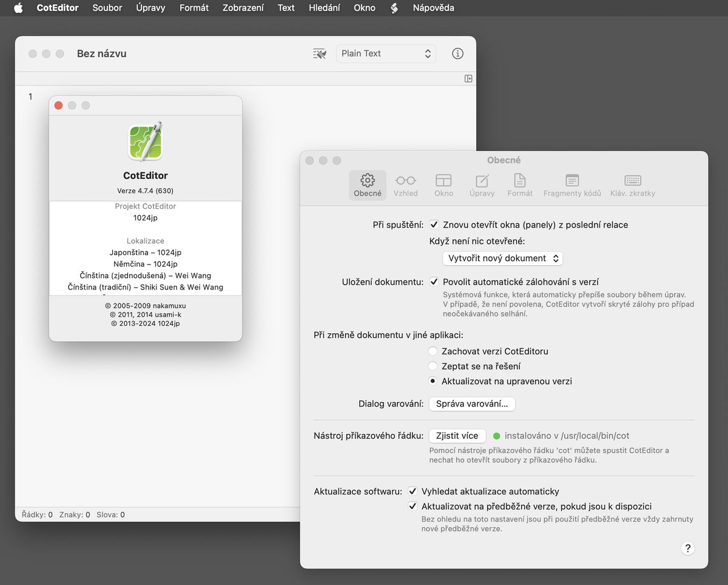Open the CotEditor menu
The height and width of the screenshot is (585, 728).
click(58, 8)
